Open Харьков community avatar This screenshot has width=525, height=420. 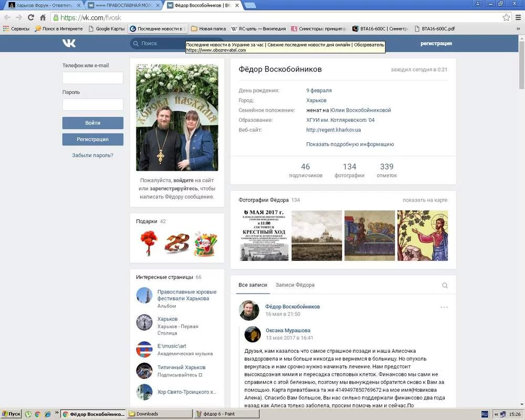(144, 322)
